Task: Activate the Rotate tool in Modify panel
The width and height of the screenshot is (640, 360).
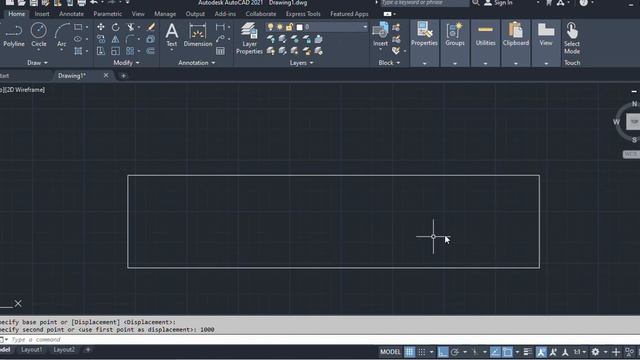Action: click(x=116, y=27)
